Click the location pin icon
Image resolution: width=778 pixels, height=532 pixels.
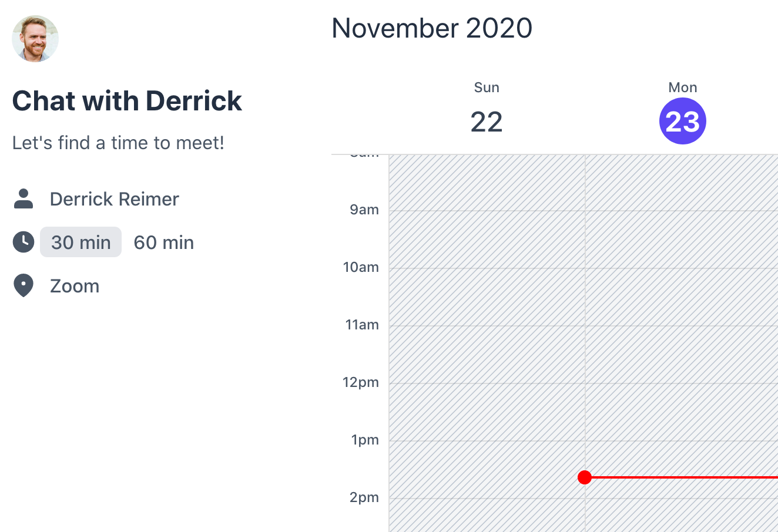pyautogui.click(x=24, y=286)
